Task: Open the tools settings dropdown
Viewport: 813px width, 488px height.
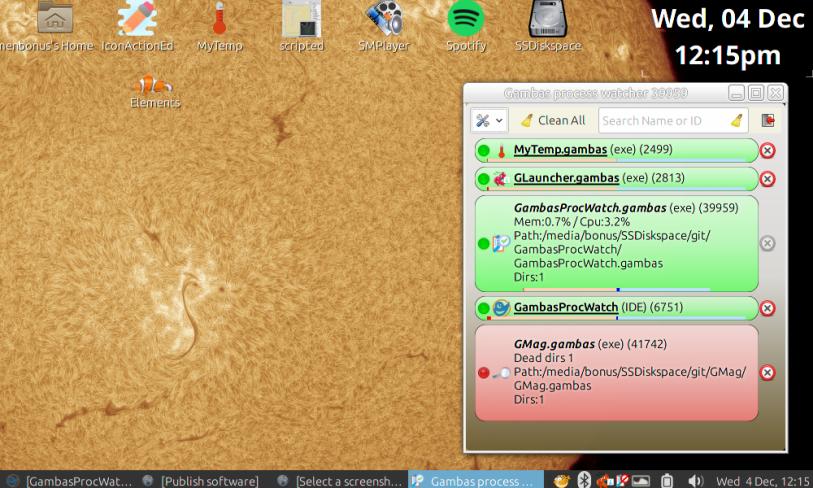Action: click(x=488, y=120)
